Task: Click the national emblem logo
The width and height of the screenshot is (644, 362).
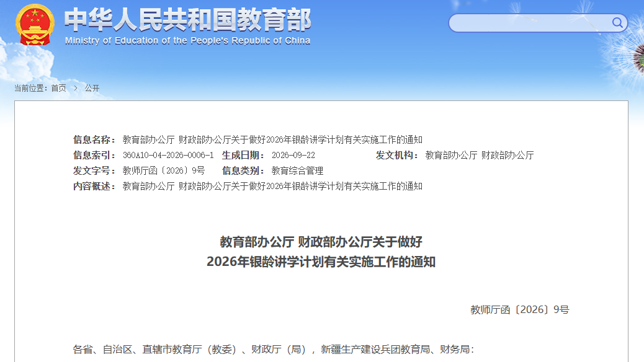Action: 35,25
